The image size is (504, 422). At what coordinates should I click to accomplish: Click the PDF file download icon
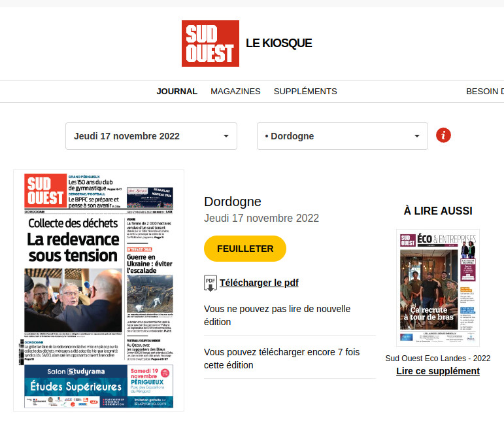[210, 283]
